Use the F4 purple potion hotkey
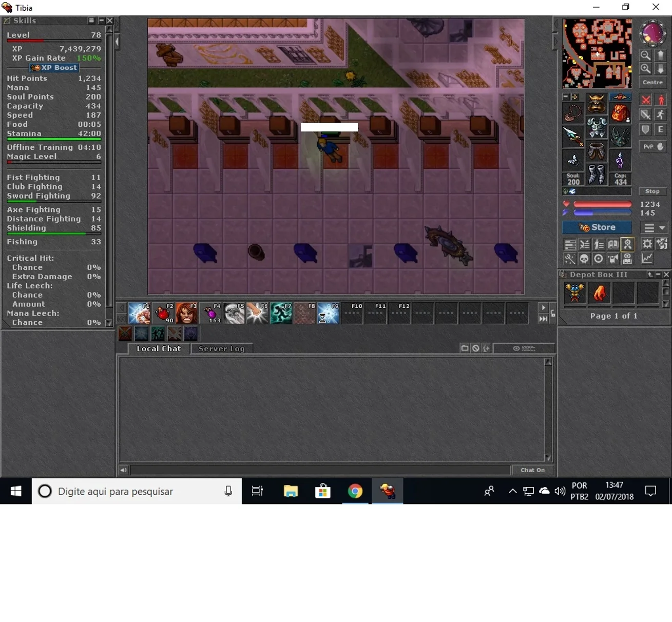This screenshot has height=622, width=672. tap(210, 313)
